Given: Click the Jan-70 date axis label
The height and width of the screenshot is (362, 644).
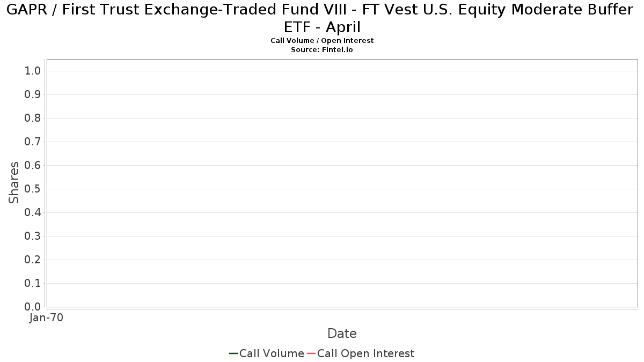Looking at the screenshot, I should pos(46,317).
